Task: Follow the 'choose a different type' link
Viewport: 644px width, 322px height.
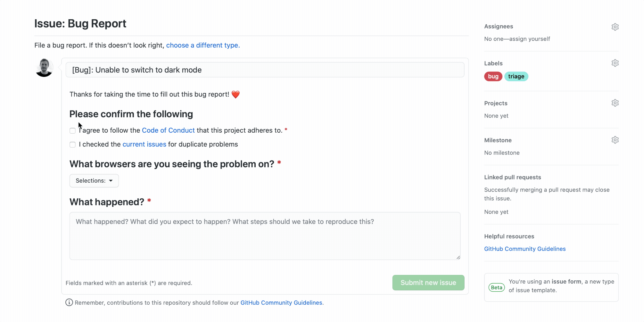Action: [203, 45]
